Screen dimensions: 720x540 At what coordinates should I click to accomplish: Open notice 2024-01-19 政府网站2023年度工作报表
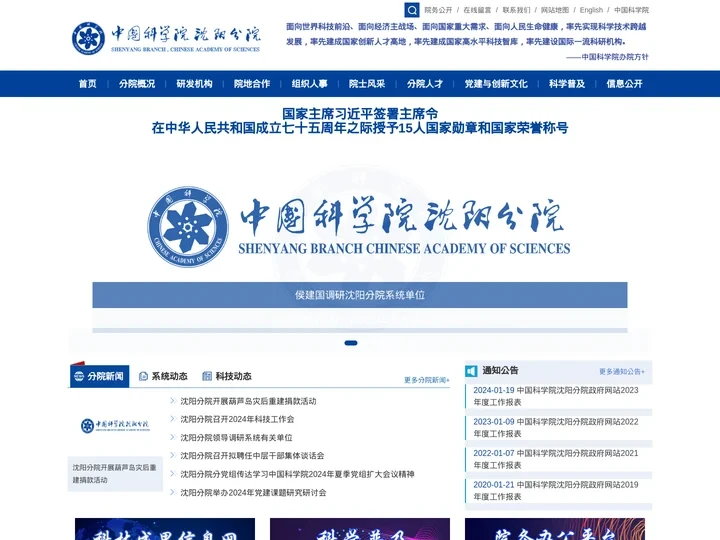[x=556, y=396]
